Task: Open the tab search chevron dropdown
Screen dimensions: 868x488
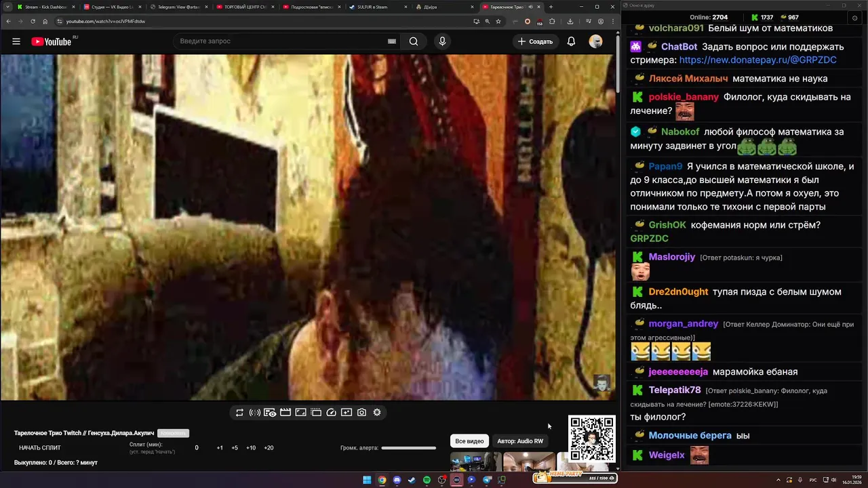Action: 6,7
